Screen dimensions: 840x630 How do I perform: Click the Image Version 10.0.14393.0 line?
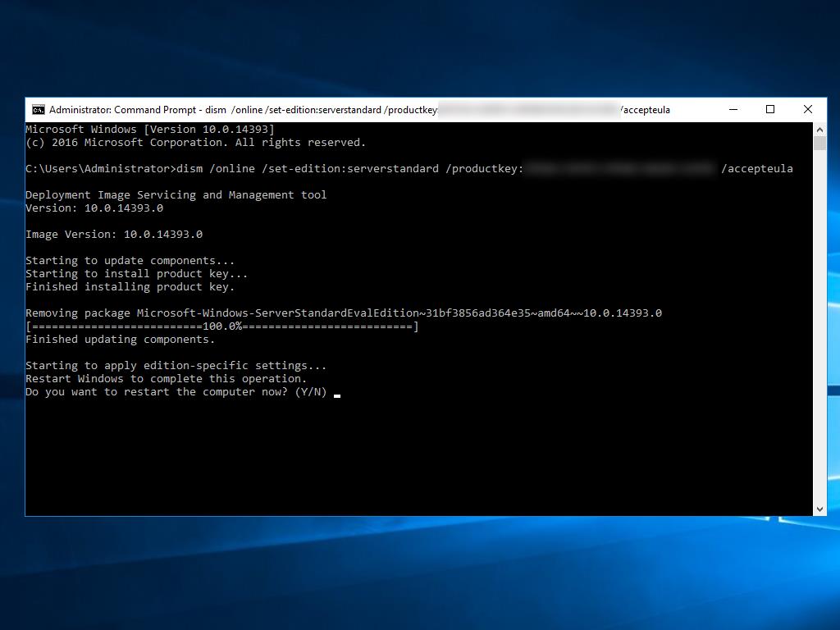pyautogui.click(x=113, y=235)
